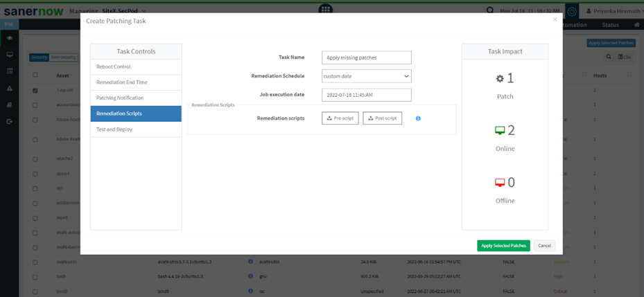Screen dimensions: 644x297
Task: Click the Post-script upload button
Action: pyautogui.click(x=383, y=118)
